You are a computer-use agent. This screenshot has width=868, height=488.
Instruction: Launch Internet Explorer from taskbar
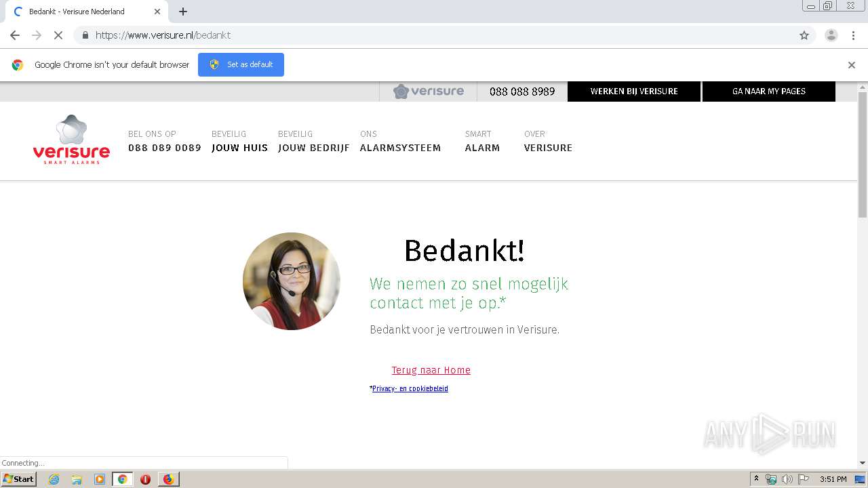[x=54, y=479]
